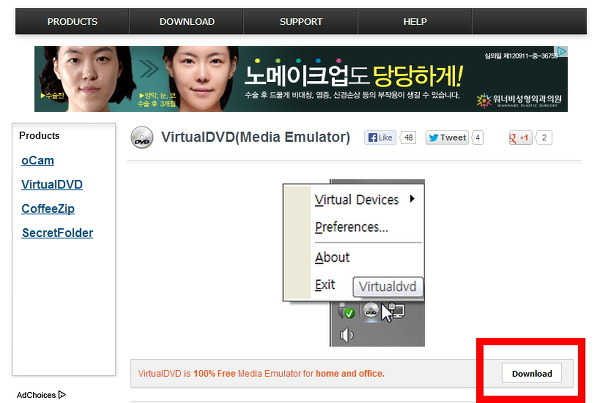Click the AdChoices icon on banner corner

pos(562,51)
